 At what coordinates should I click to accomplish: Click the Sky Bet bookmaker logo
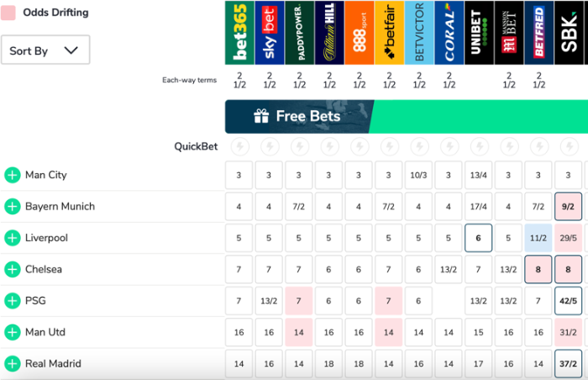[269, 33]
